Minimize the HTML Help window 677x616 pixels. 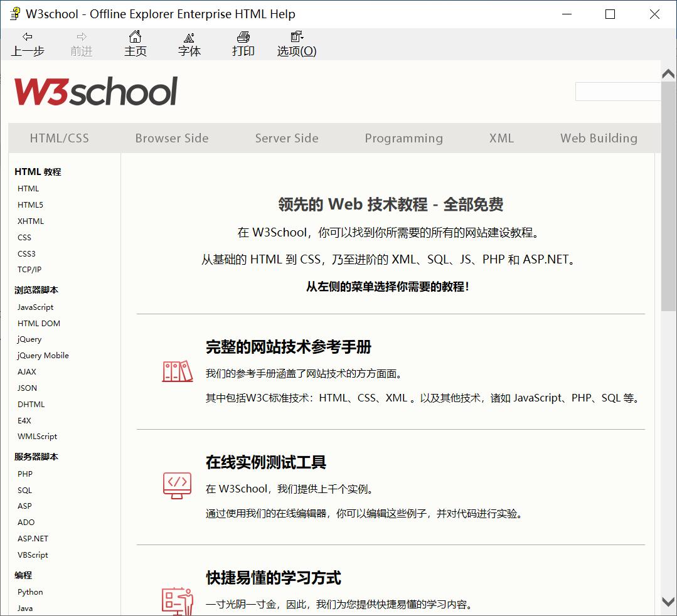(567, 14)
